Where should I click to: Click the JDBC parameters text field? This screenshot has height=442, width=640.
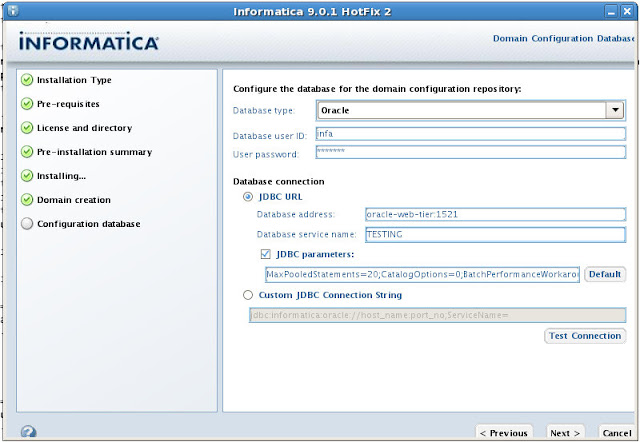[x=422, y=274]
